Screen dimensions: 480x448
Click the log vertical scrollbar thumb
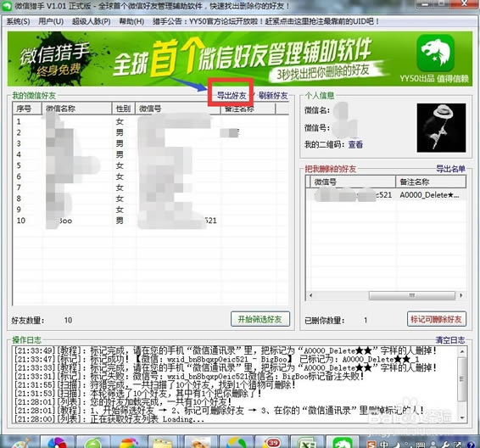pos(461,379)
